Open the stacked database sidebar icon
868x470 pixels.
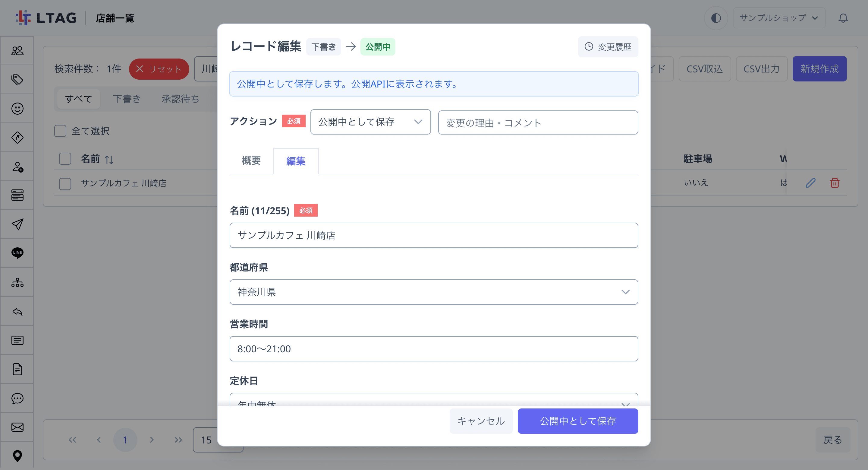click(17, 195)
